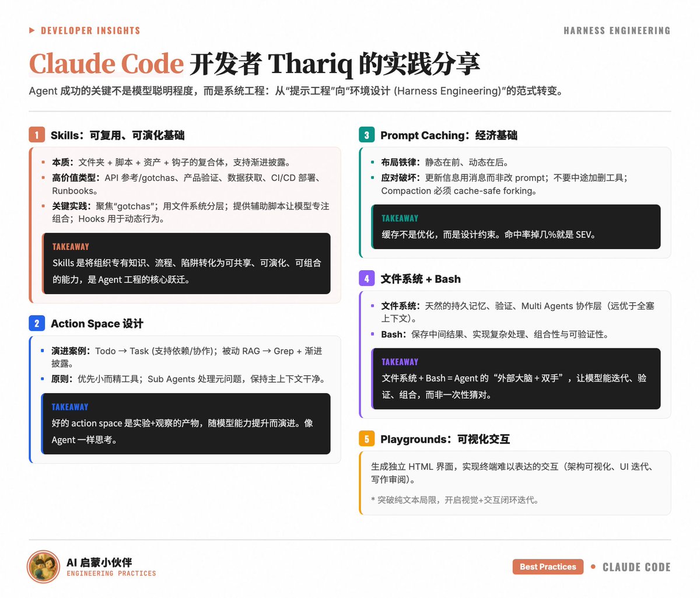Screen dimensions: 700x598
Task: Click the blue TAKEAWAY label in Action Space card
Action: [x=69, y=407]
